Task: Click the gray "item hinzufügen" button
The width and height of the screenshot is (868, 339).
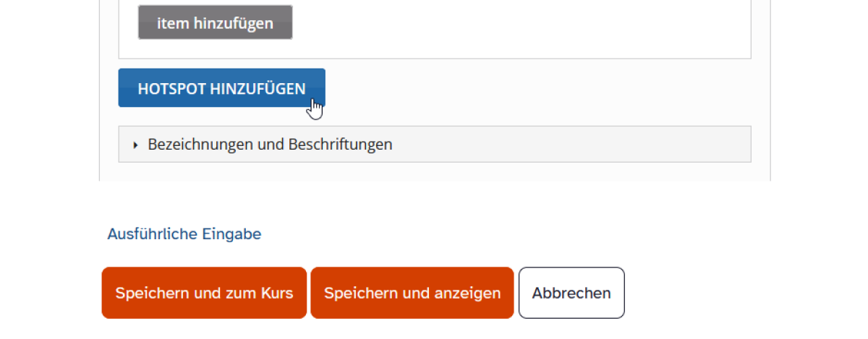Action: point(215,23)
